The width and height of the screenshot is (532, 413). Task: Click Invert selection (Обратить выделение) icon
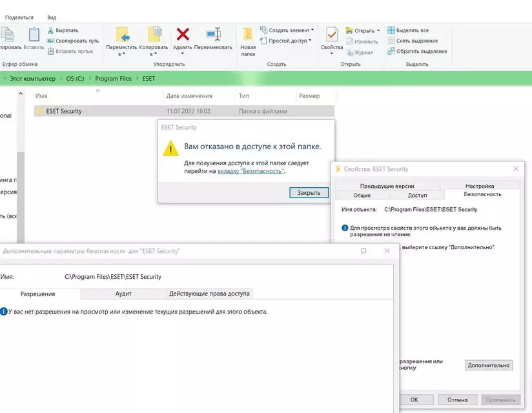point(391,51)
